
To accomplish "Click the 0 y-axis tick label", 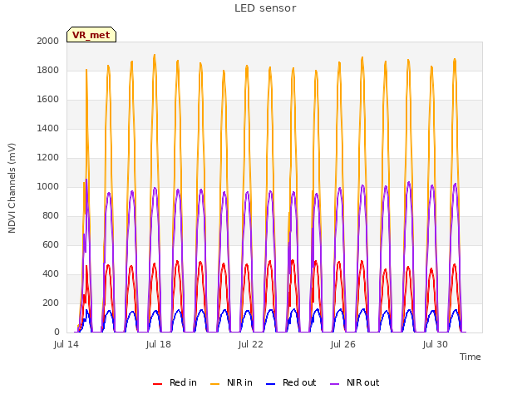I will (x=57, y=332).
